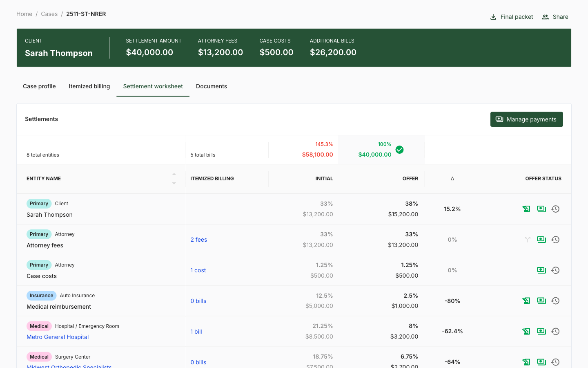Expand the 2 fees itemized billing
The image size is (588, 368).
coord(198,240)
